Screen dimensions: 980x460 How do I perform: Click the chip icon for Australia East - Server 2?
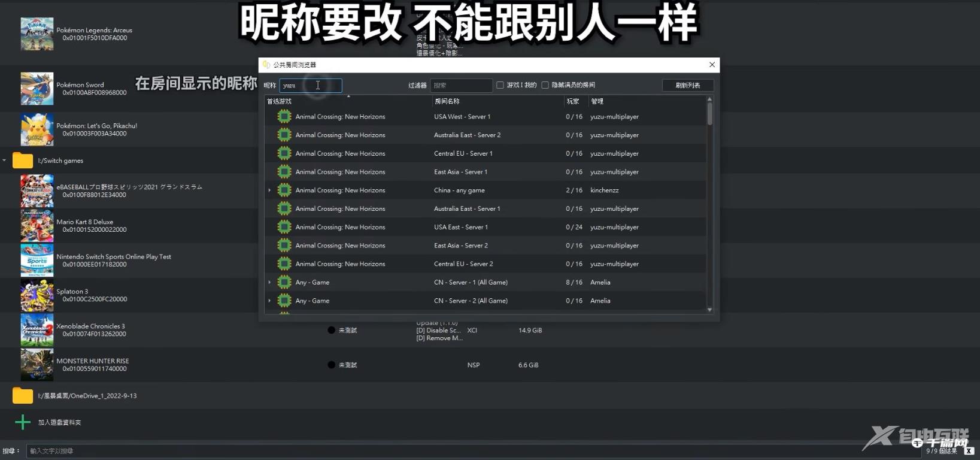point(284,135)
